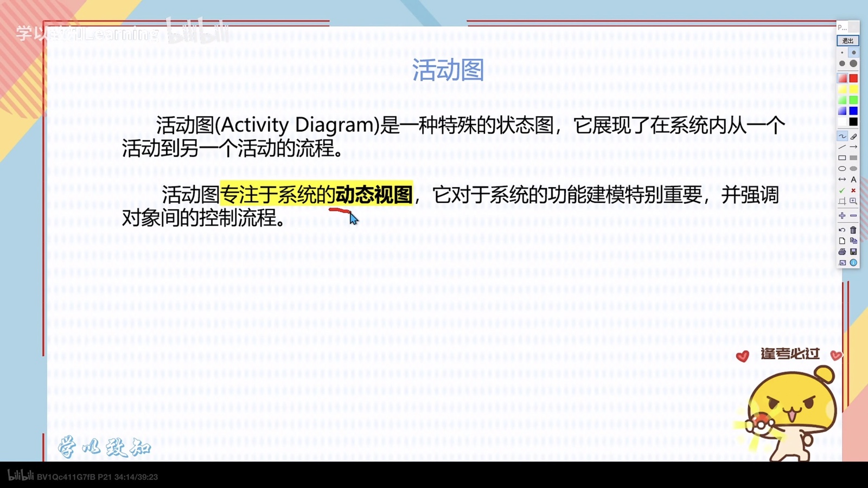
Task: Pick the solid blue color swatch
Action: click(853, 111)
